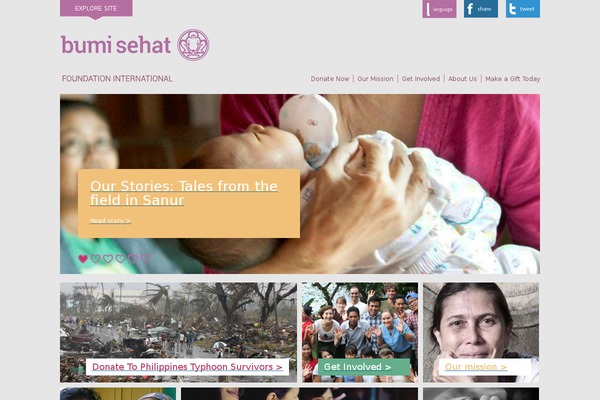Click the Facebook share icon

pos(481,9)
